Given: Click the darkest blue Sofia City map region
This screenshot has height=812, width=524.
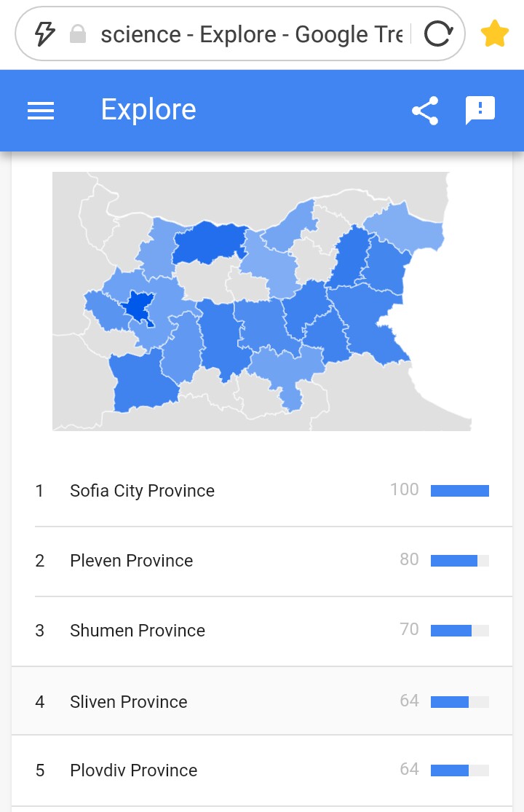Looking at the screenshot, I should click(137, 307).
